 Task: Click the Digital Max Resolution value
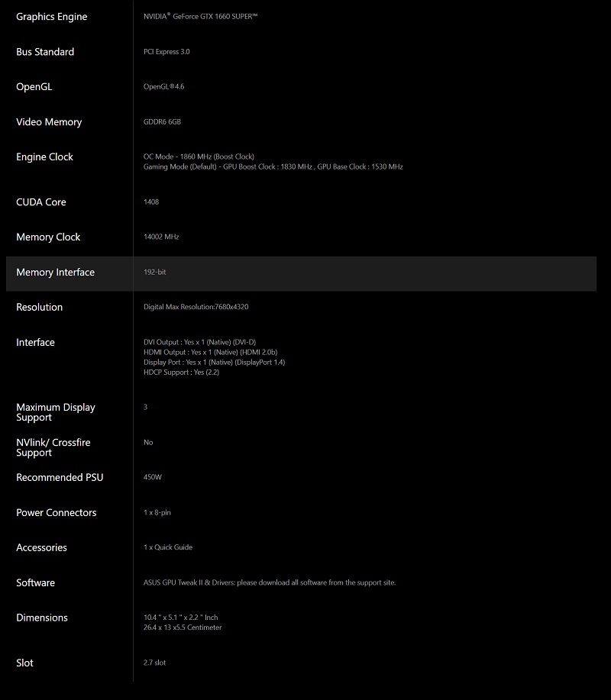[x=196, y=308]
